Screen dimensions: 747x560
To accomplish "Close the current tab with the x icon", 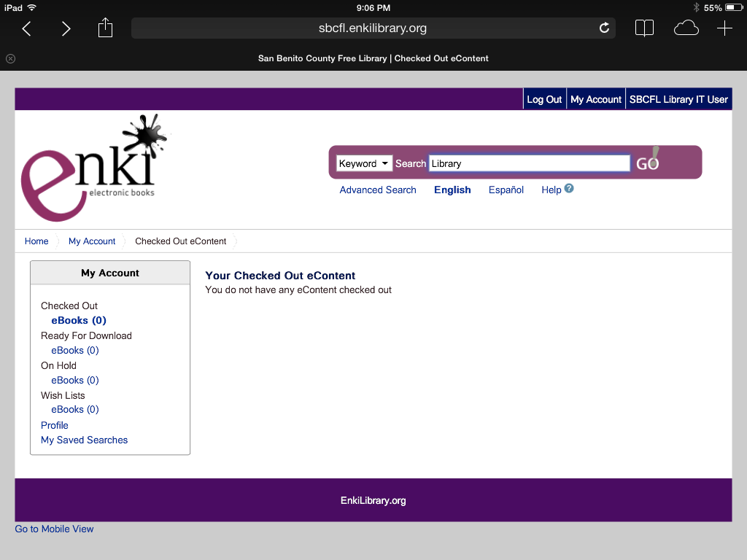I will click(x=10, y=58).
